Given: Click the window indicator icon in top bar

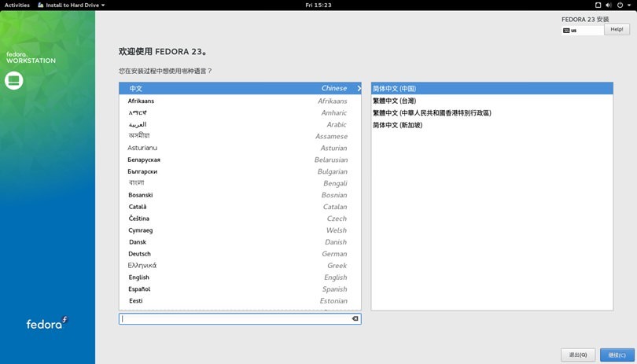Looking at the screenshot, I should [598, 6].
